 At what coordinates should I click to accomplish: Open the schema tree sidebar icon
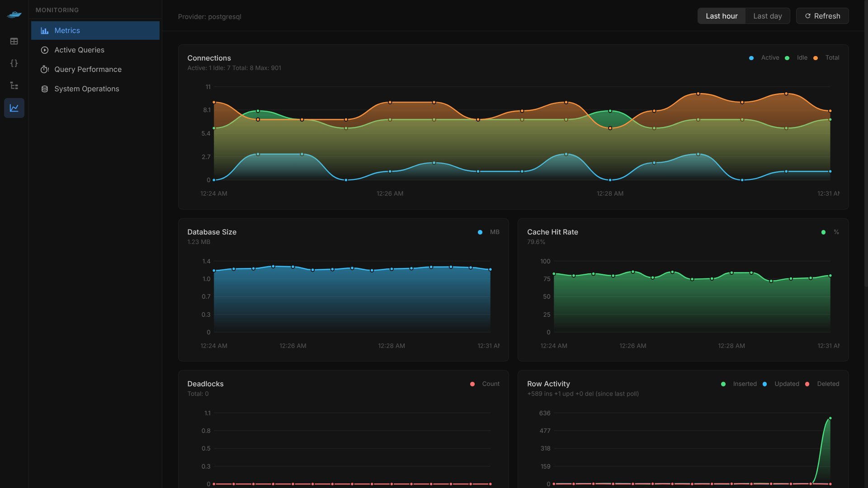tap(14, 85)
